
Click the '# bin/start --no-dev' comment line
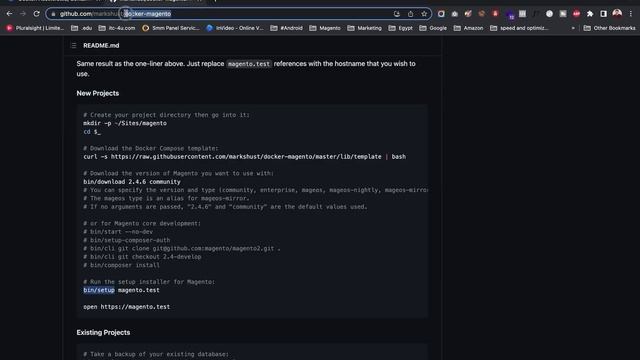[x=118, y=232]
